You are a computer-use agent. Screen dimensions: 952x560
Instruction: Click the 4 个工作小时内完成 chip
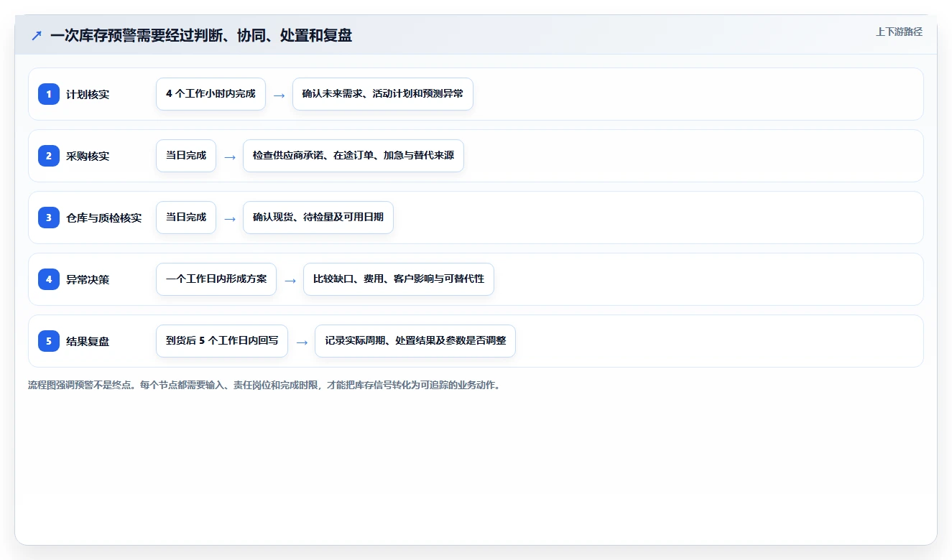(211, 94)
